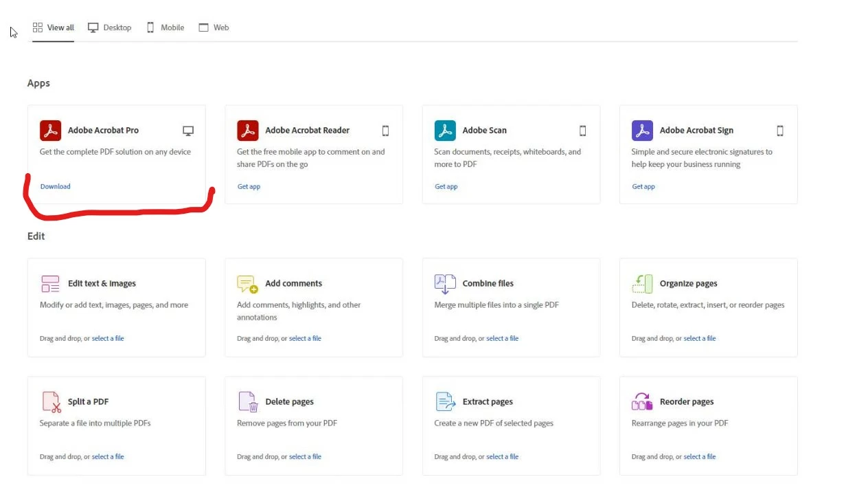Select the Delete pages heading

coord(289,401)
